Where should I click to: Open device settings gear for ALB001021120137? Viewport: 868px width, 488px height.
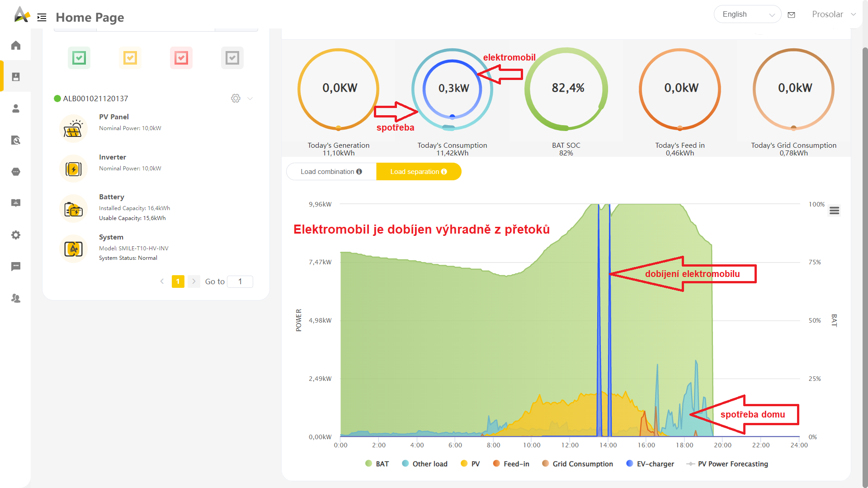pyautogui.click(x=236, y=99)
